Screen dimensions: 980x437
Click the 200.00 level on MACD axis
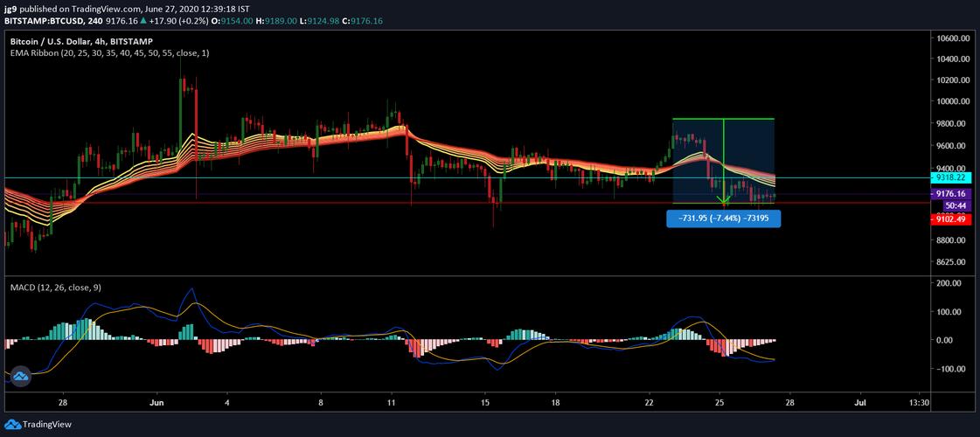coord(948,284)
